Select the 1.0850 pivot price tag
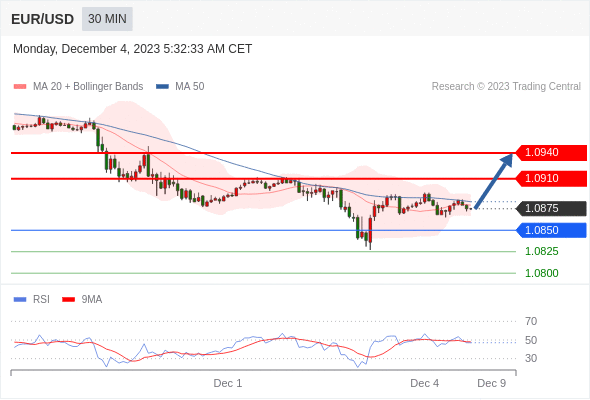590x400 pixels. pyautogui.click(x=551, y=230)
